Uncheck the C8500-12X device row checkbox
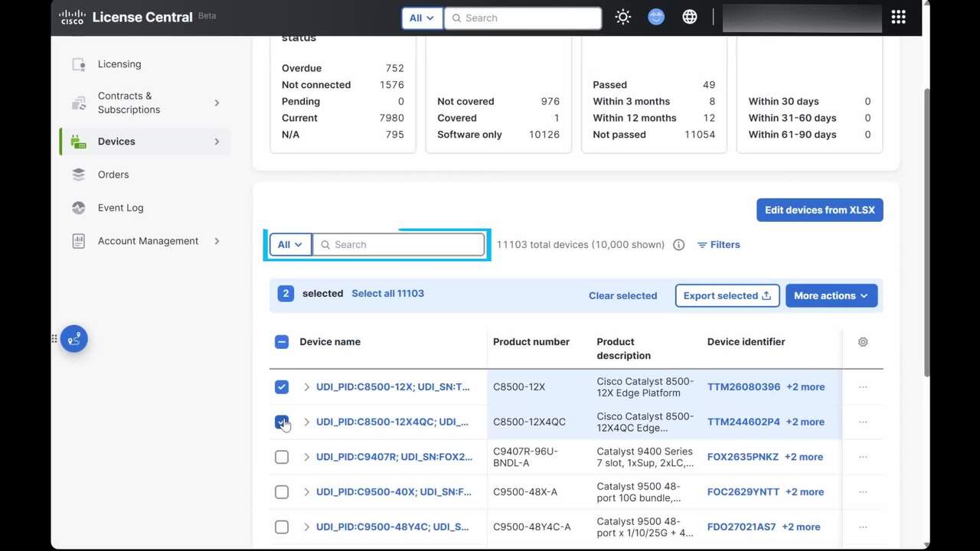Viewport: 980px width, 551px height. click(282, 387)
